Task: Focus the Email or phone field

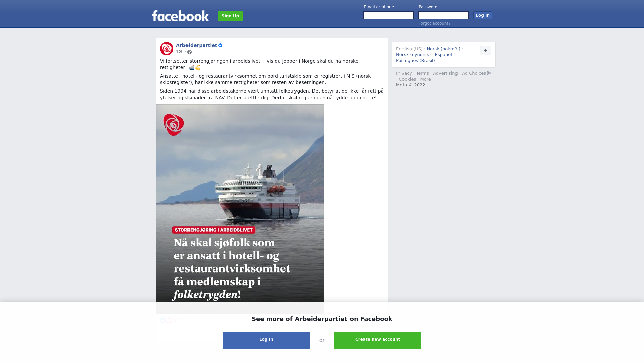Action: tap(388, 15)
